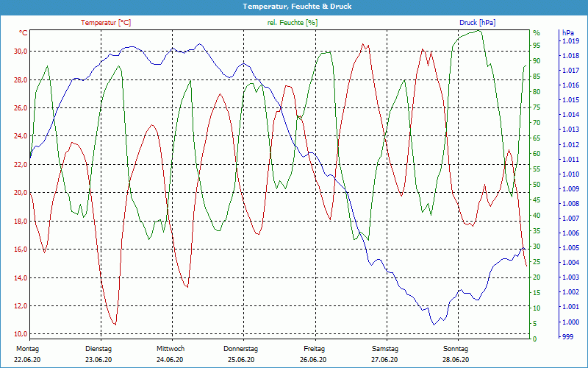Click the '90' humidity axis value
The image size is (588, 368).
pyautogui.click(x=537, y=61)
